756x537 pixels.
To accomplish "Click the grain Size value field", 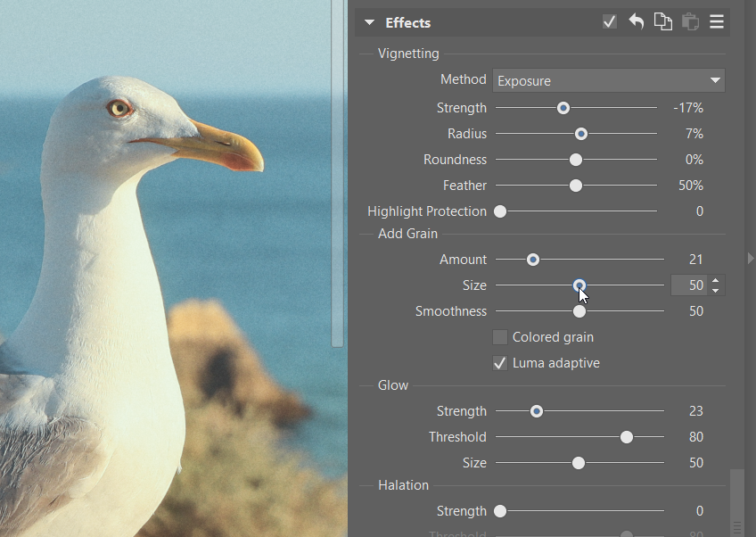I will click(689, 285).
